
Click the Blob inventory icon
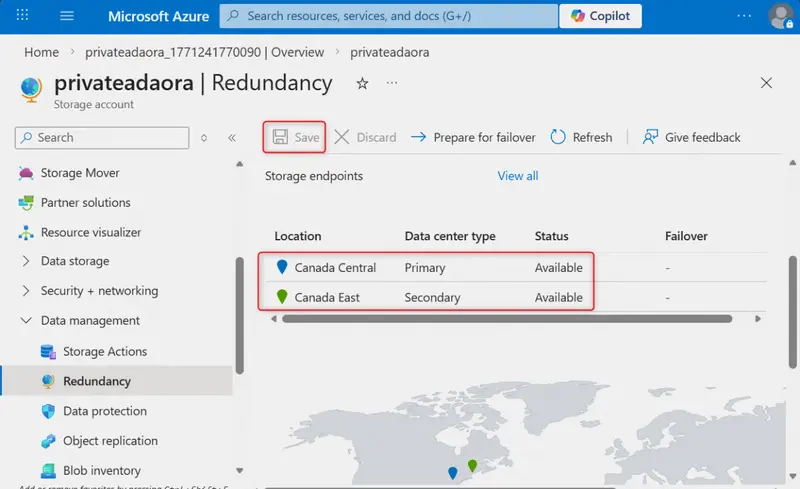(x=48, y=470)
